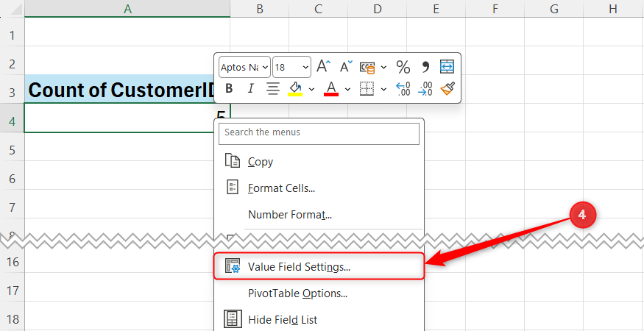Select row 16 header

click(13, 262)
